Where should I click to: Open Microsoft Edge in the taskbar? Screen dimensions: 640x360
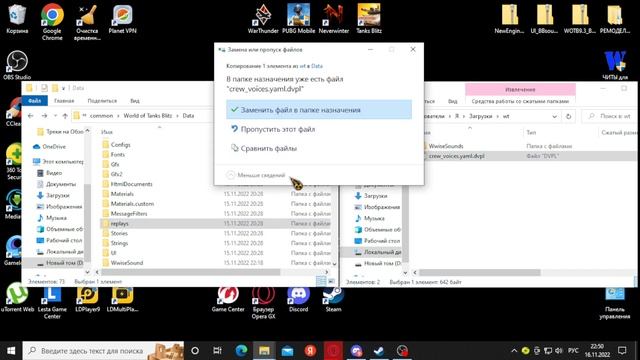tap(241, 351)
